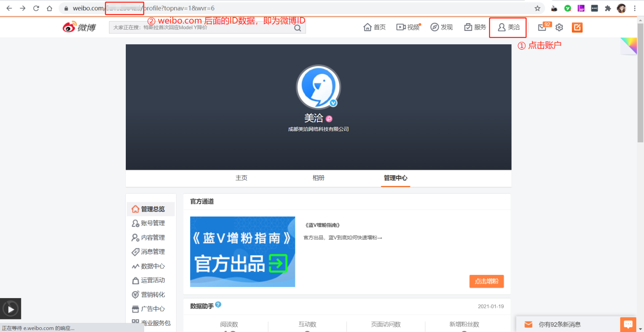This screenshot has width=644, height=332.
Task: Open the messages envelope with 92 badge
Action: pos(542,27)
